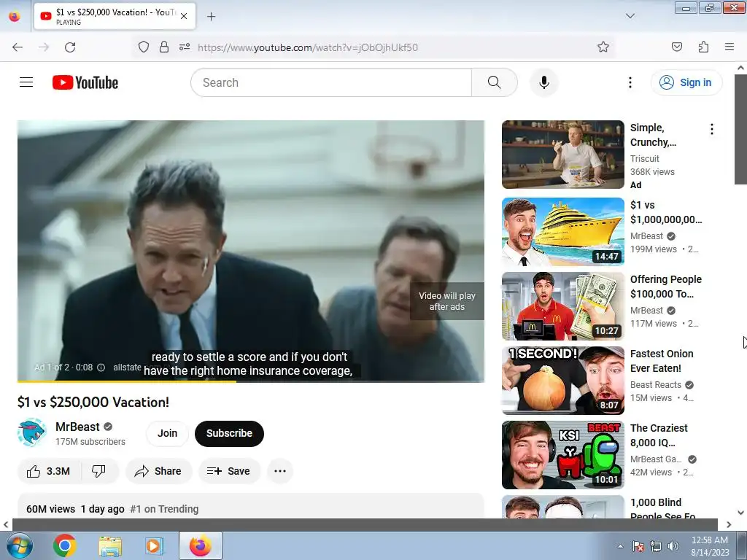Subscribe to MrBeast channel
The image size is (747, 560).
(x=229, y=433)
